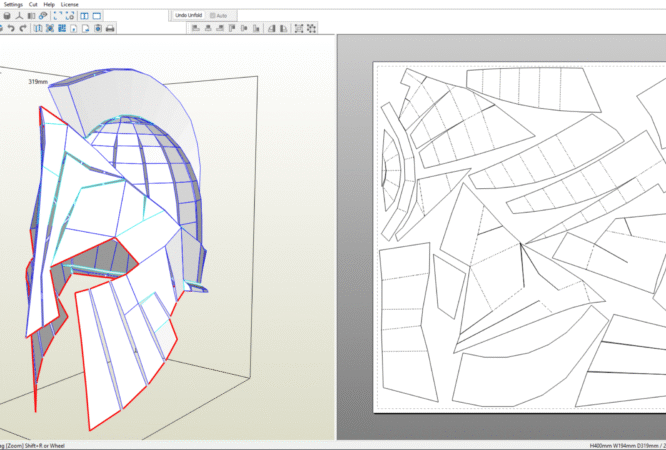666x450 pixels.
Task: Switch to single-pane window layout
Action: (x=97, y=17)
